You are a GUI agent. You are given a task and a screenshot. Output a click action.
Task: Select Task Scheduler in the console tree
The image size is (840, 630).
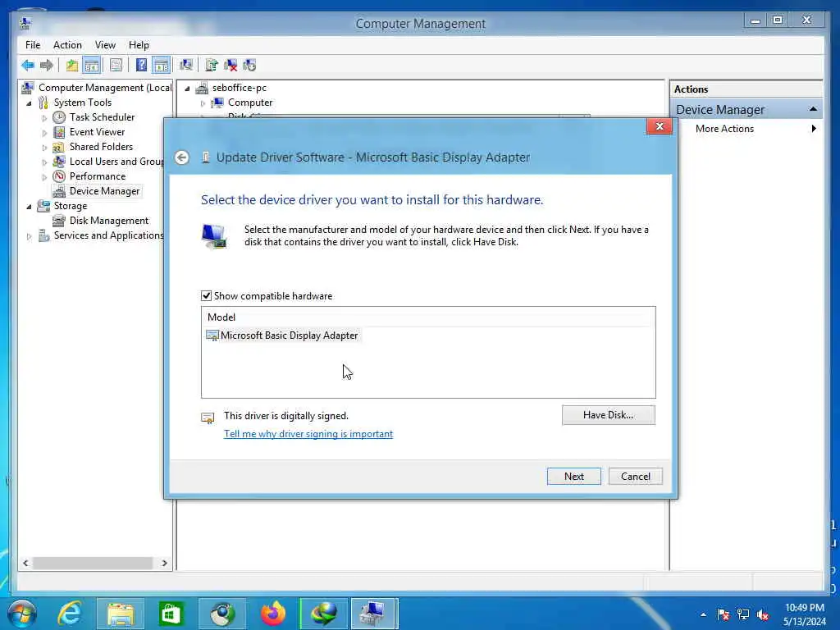102,117
